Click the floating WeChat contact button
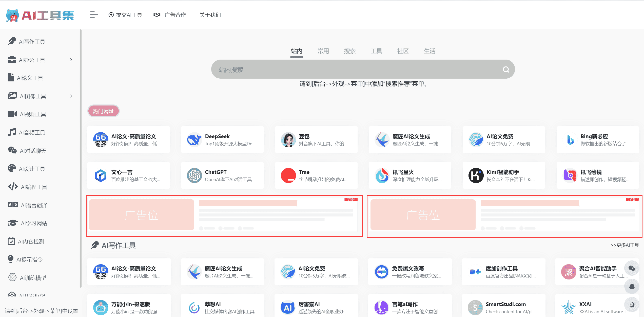 tap(632, 268)
